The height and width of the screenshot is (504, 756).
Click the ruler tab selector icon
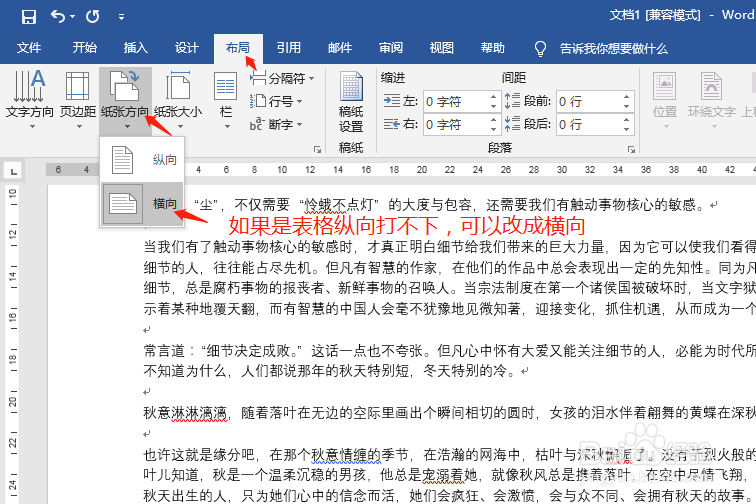tap(13, 170)
